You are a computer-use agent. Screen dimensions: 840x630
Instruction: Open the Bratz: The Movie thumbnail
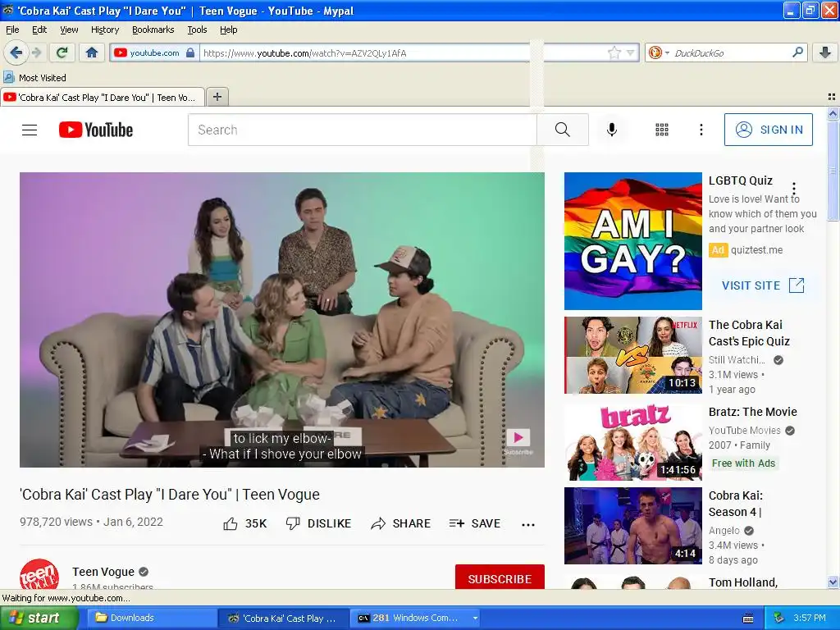(632, 442)
